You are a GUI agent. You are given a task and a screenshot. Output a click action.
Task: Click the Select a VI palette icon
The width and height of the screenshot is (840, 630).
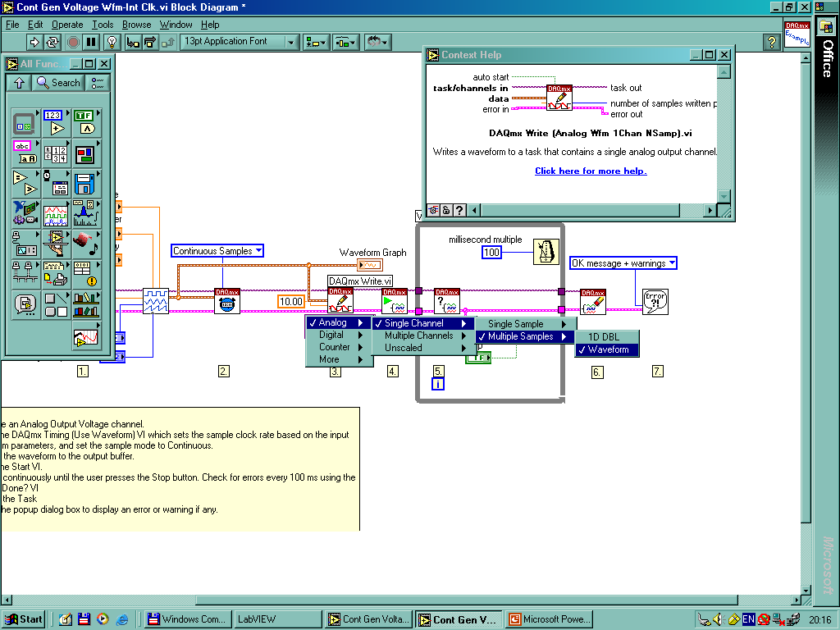[25, 305]
